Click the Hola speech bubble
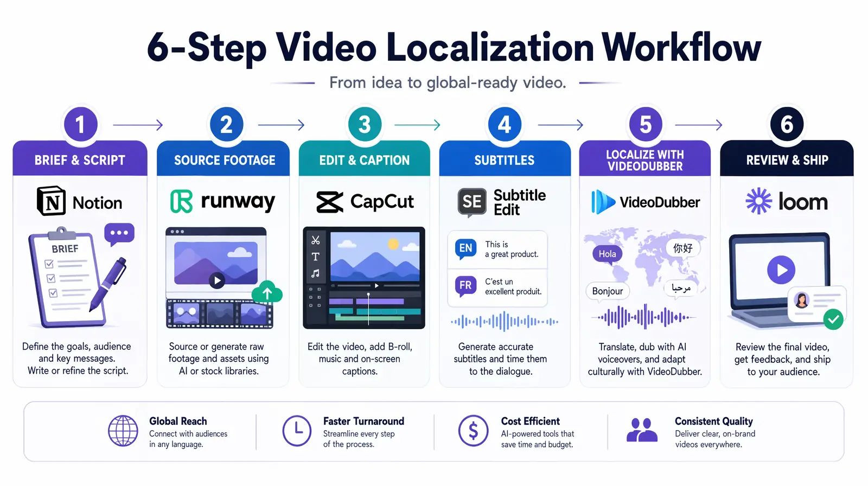The image size is (868, 486). (608, 254)
